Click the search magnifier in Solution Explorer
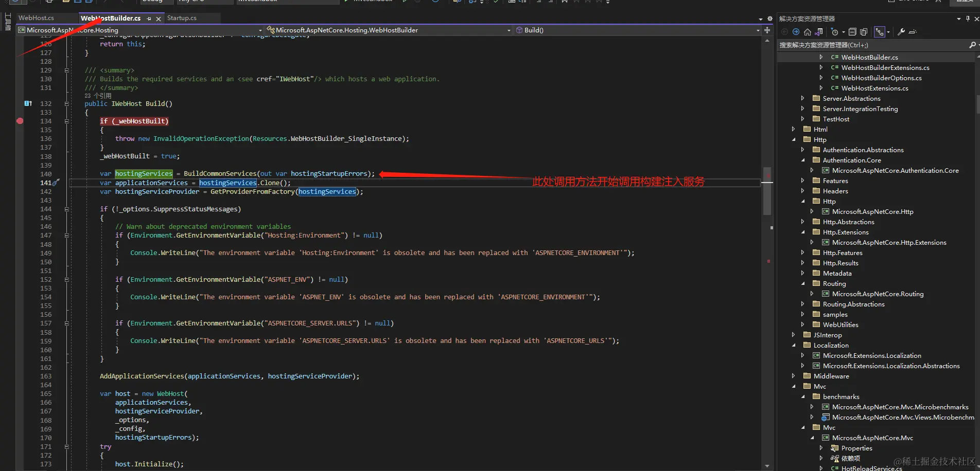The width and height of the screenshot is (980, 471). point(972,45)
